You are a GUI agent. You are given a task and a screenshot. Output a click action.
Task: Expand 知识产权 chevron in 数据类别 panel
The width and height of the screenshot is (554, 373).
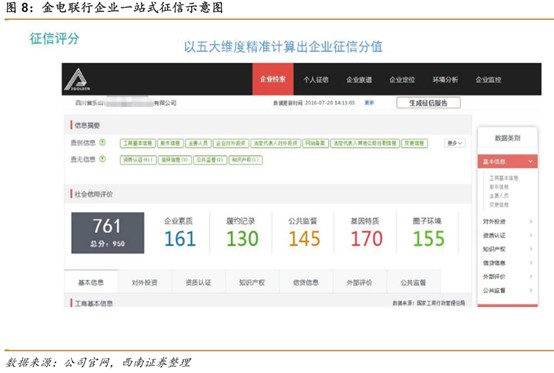tap(531, 249)
